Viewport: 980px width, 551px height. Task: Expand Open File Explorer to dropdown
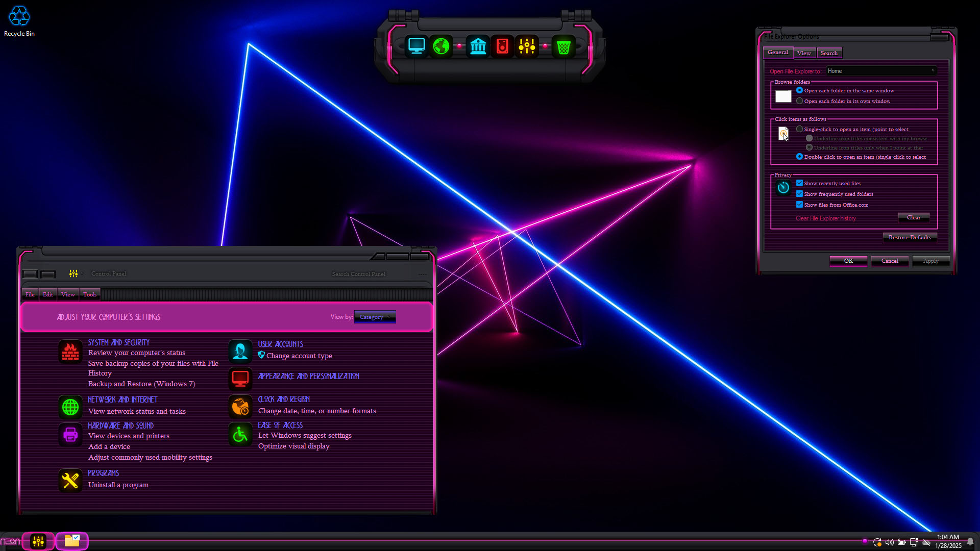(x=881, y=71)
